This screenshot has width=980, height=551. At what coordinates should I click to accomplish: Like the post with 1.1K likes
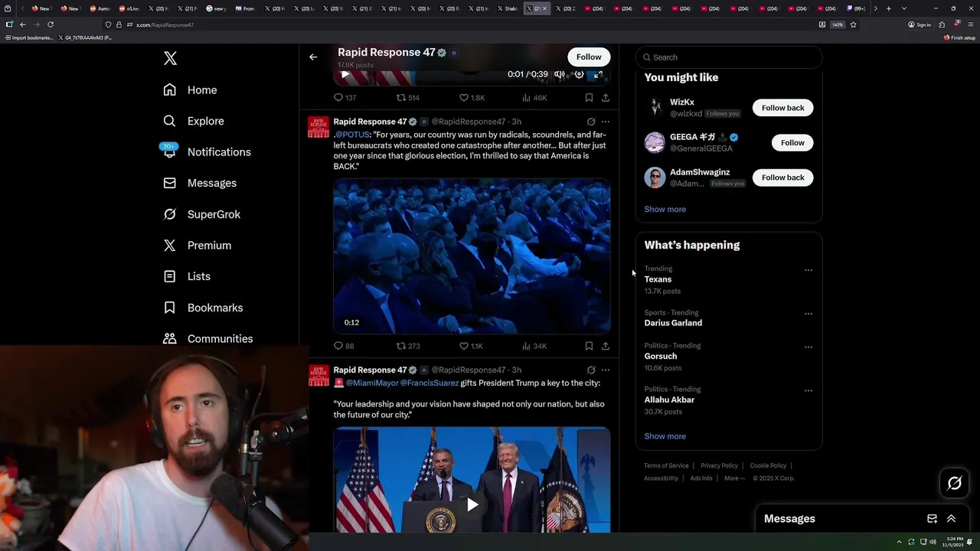[x=471, y=346]
